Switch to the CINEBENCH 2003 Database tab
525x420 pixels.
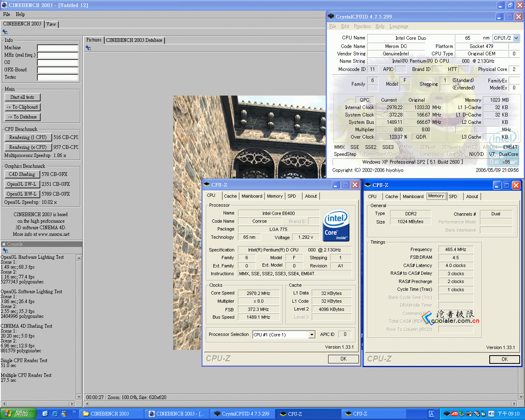point(134,40)
